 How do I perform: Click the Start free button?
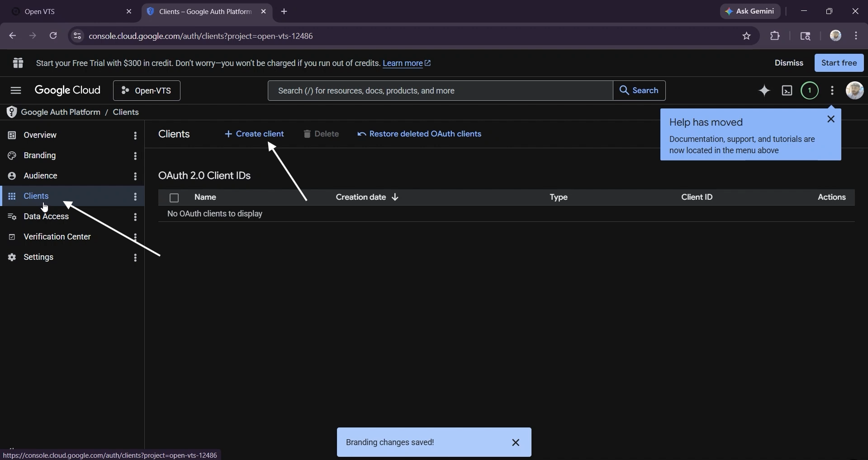839,63
